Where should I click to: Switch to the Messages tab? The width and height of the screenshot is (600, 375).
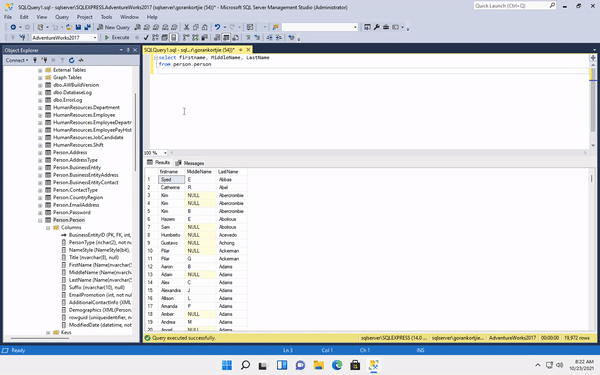(x=190, y=163)
